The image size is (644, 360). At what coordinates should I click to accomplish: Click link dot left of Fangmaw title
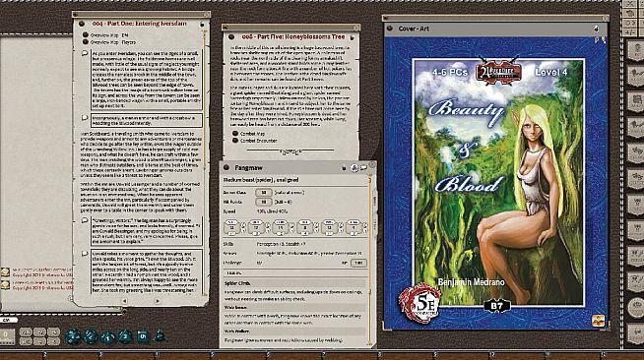pyautogui.click(x=226, y=167)
